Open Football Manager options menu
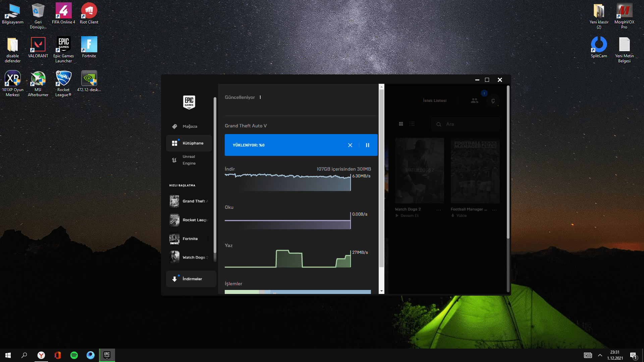644x362 pixels. (x=494, y=209)
